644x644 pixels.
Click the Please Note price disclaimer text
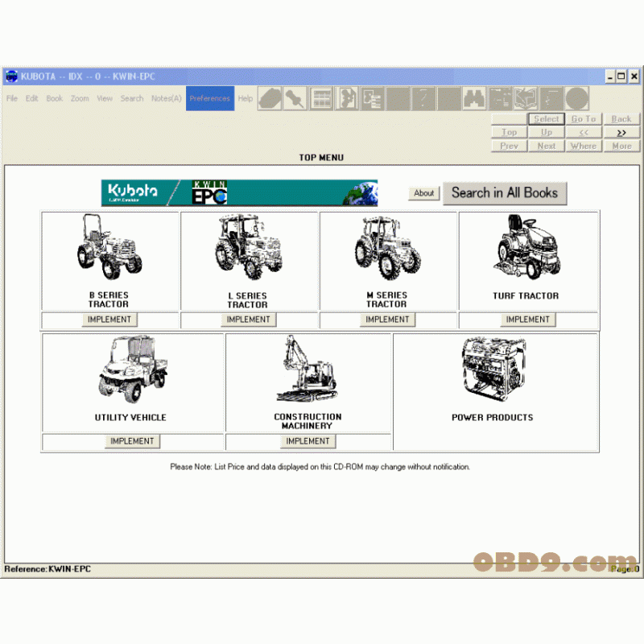coord(320,467)
